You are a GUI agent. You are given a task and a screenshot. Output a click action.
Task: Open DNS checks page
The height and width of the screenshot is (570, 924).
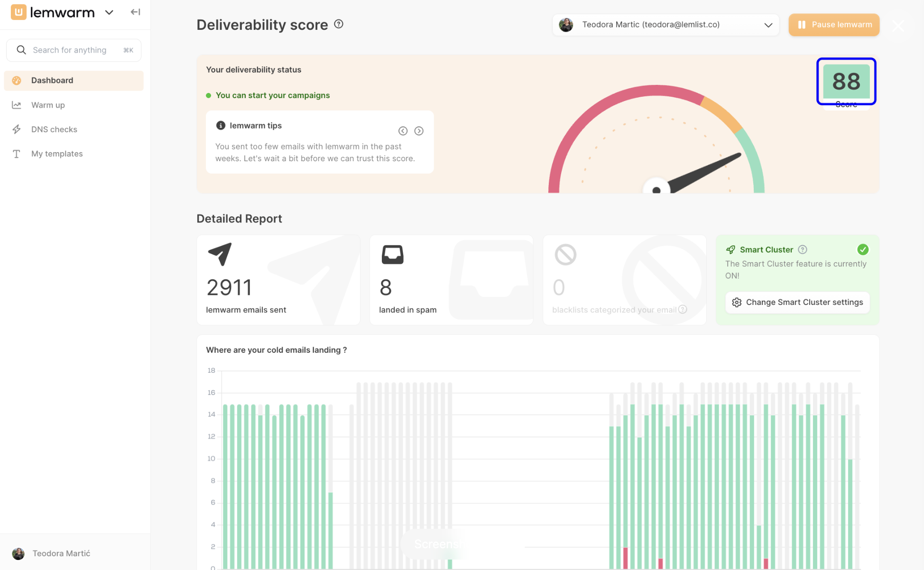pos(54,129)
